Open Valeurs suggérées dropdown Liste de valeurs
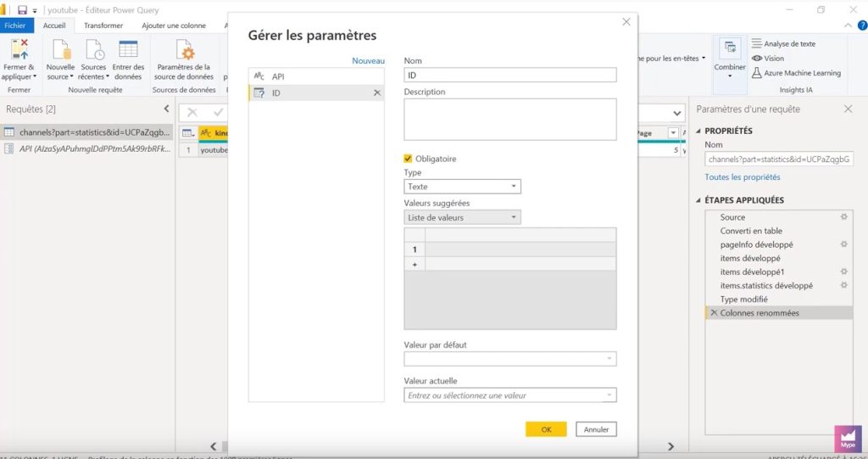This screenshot has width=868, height=459. [x=462, y=217]
